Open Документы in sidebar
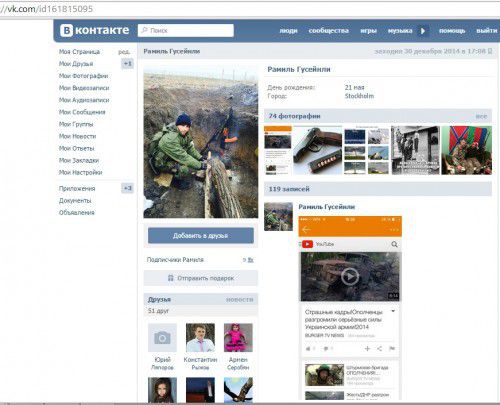The height and width of the screenshot is (405, 500). [75, 200]
